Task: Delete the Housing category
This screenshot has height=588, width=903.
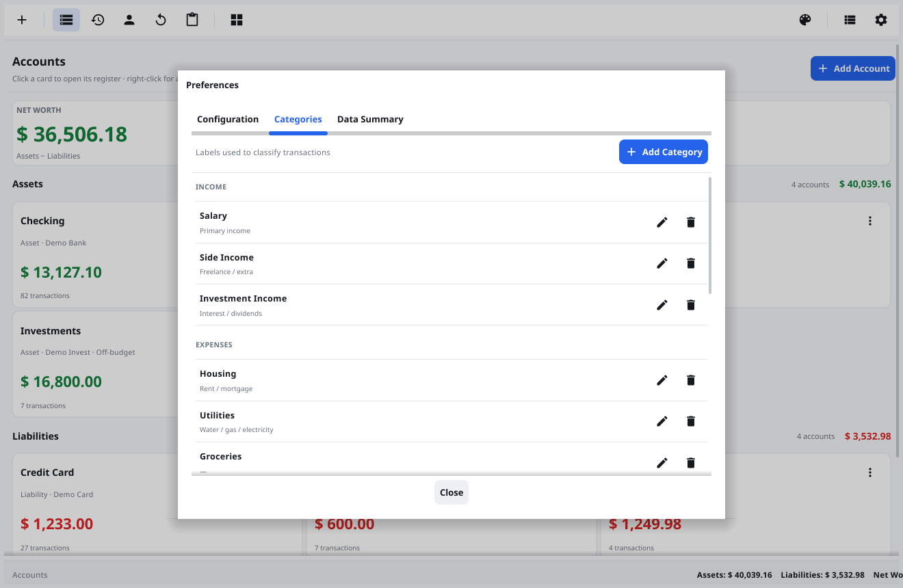Action: coord(691,380)
